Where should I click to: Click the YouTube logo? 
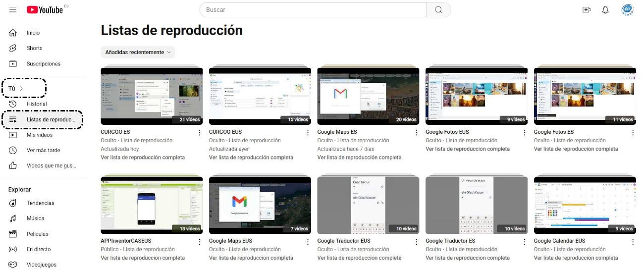tap(45, 9)
